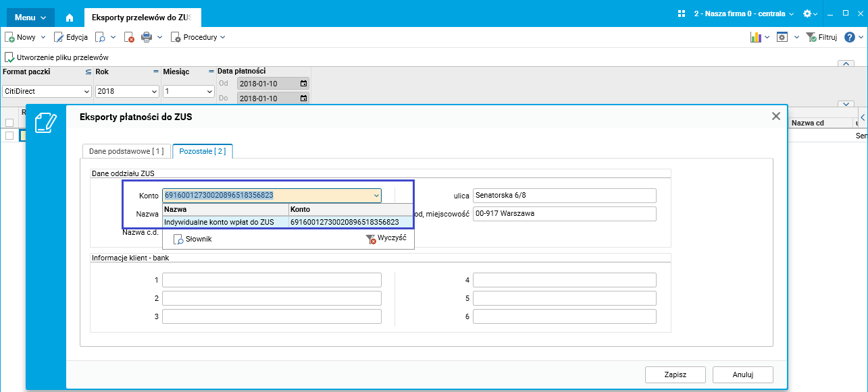Click Informacje klient - bank field 5
The width and height of the screenshot is (868, 392).
[565, 298]
